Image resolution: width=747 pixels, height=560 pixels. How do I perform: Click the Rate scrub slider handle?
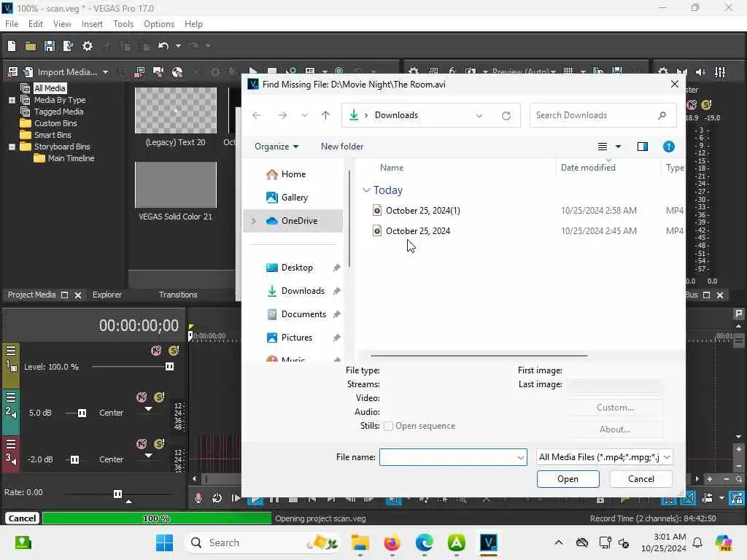click(x=117, y=494)
